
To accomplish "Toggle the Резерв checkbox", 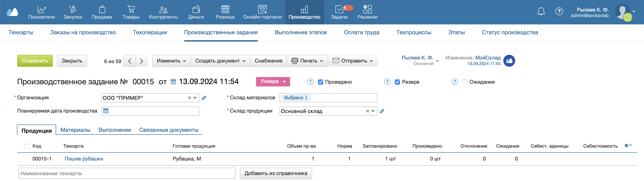I will [397, 82].
